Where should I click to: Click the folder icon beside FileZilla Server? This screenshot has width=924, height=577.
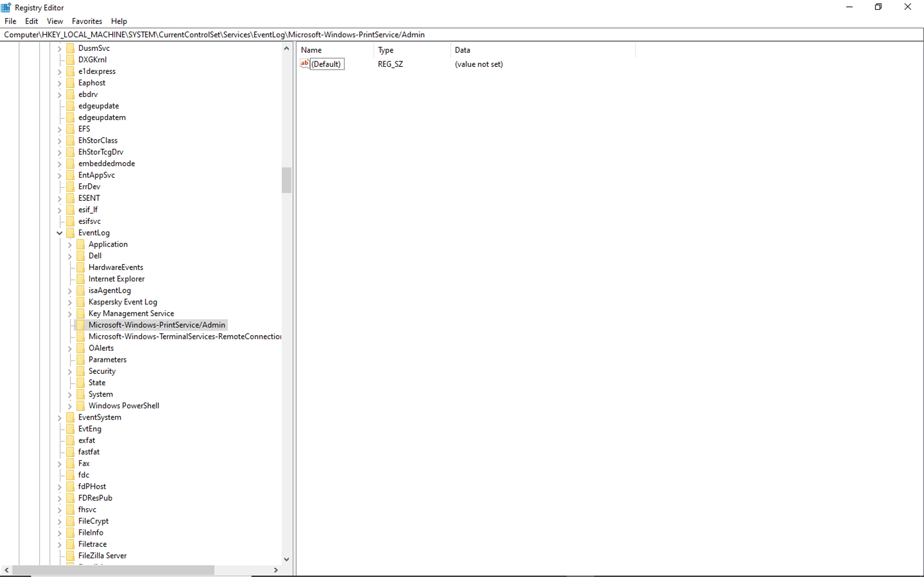[70, 556]
